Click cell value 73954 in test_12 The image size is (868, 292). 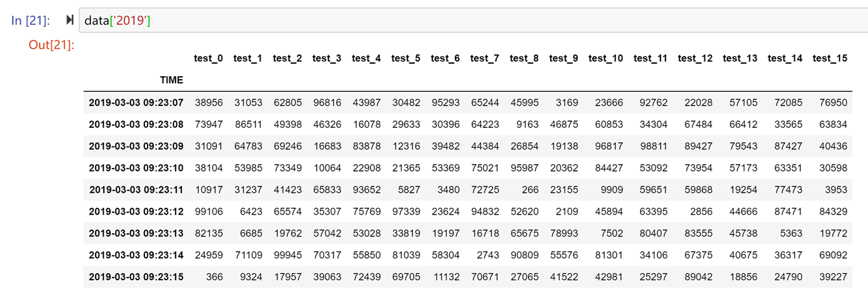click(699, 168)
